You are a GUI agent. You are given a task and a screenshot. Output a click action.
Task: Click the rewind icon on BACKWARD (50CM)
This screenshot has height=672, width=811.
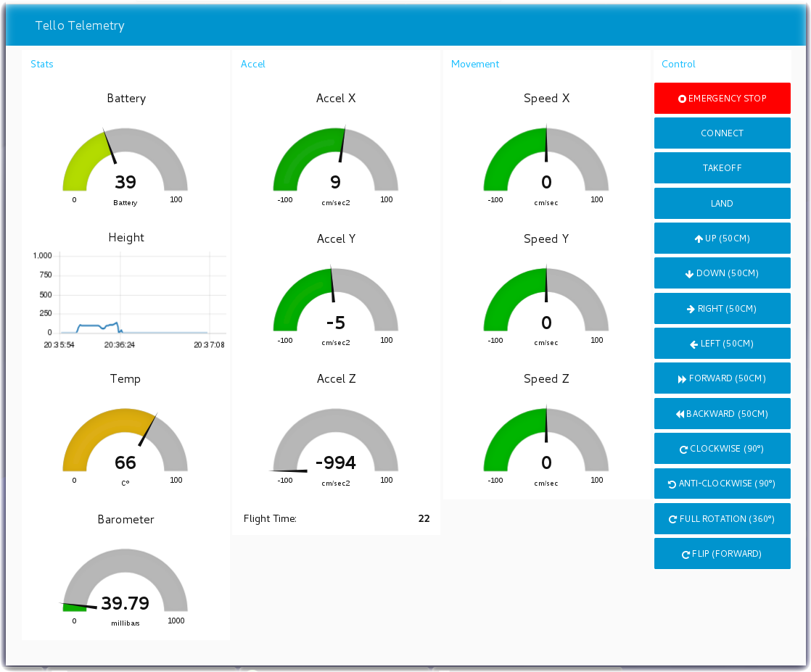[680, 414]
